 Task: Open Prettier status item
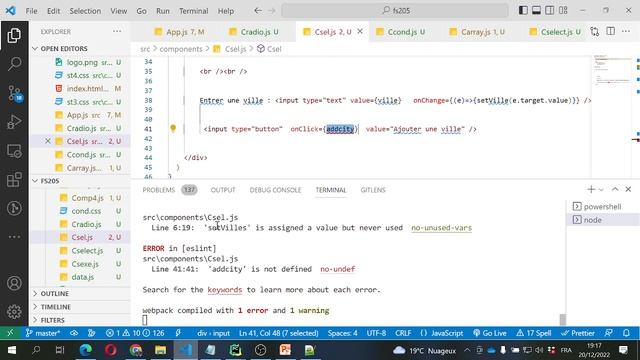click(x=578, y=333)
